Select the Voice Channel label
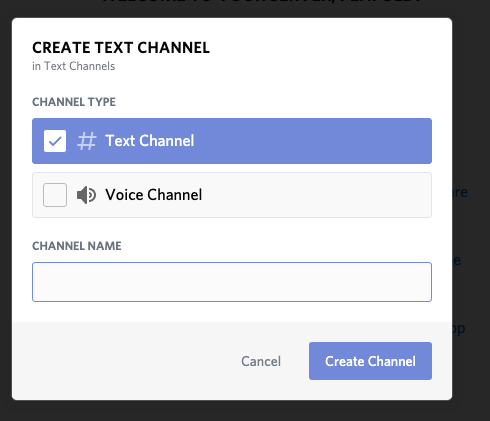 (154, 195)
